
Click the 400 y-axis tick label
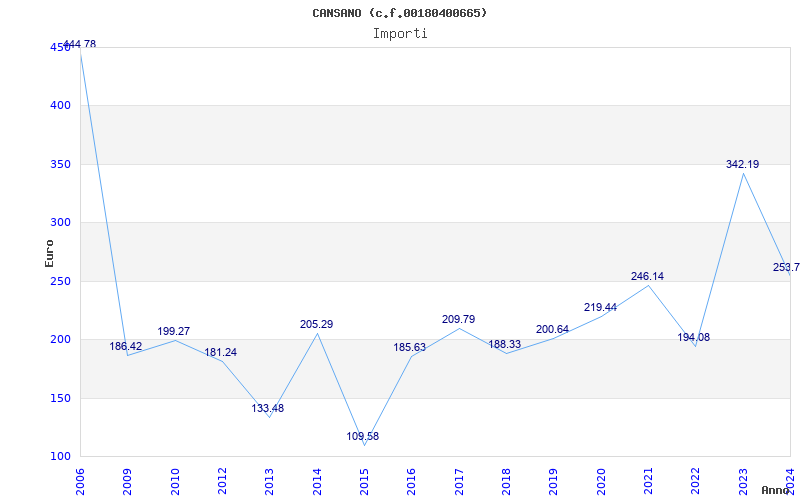[x=60, y=106]
